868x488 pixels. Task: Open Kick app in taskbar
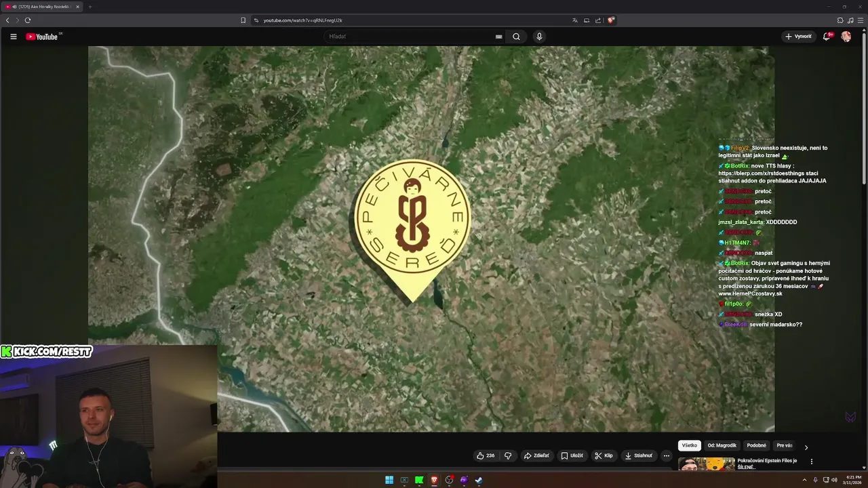(419, 480)
